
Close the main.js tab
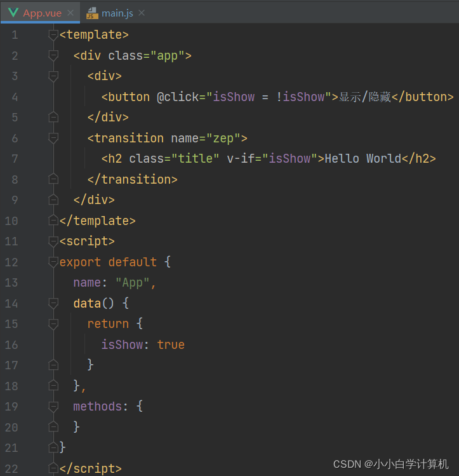click(142, 13)
